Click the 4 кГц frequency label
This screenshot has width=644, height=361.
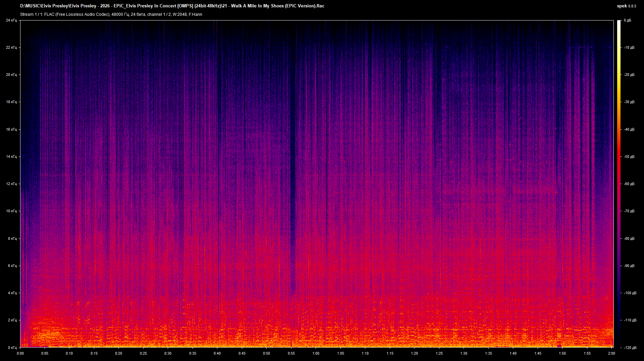click(x=12, y=293)
